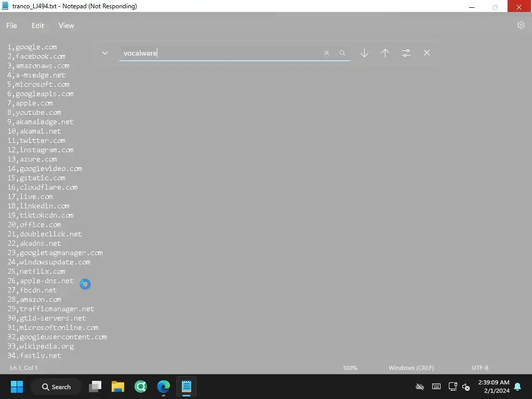
Task: Click the line 28,amazon.com
Action: [x=34, y=300]
